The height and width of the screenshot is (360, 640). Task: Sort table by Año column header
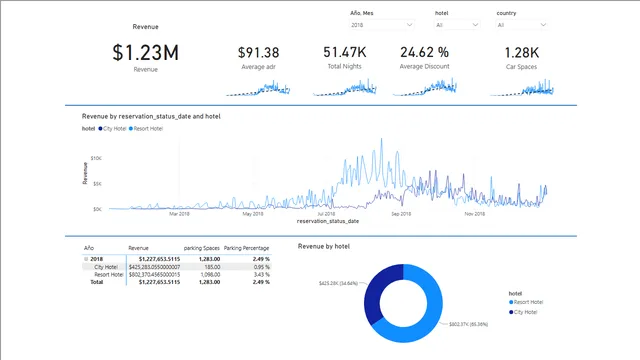pyautogui.click(x=89, y=248)
